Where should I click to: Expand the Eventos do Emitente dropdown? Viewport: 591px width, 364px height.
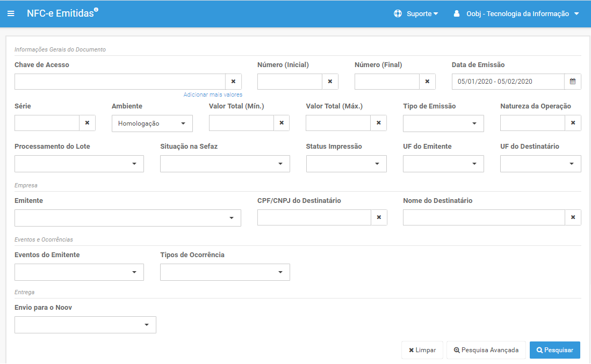(79, 272)
